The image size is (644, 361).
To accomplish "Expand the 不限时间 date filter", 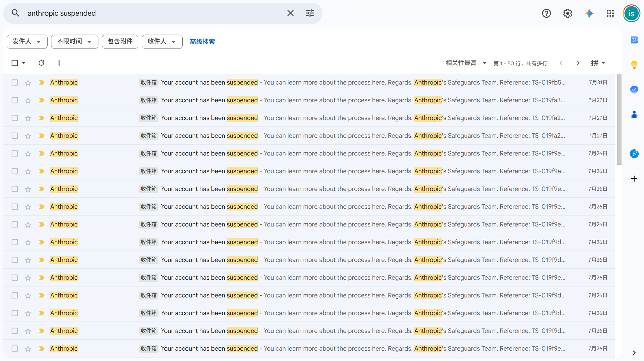I will (x=75, y=41).
